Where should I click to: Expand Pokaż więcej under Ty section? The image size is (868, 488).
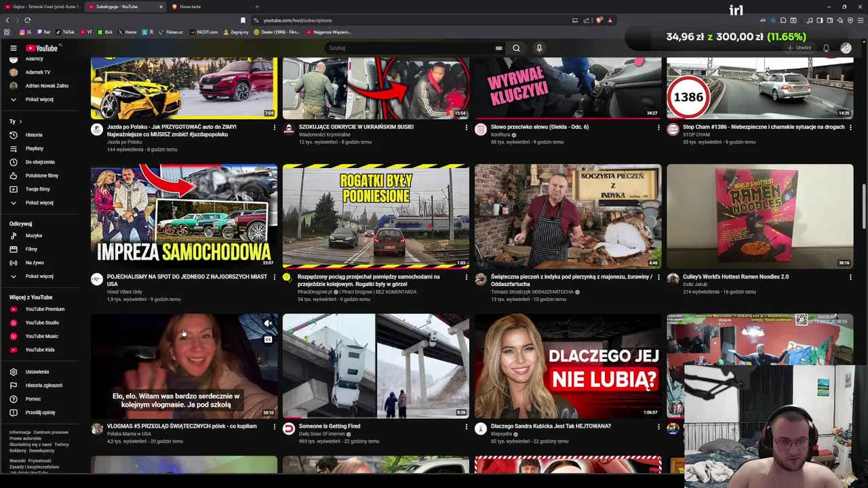click(39, 203)
